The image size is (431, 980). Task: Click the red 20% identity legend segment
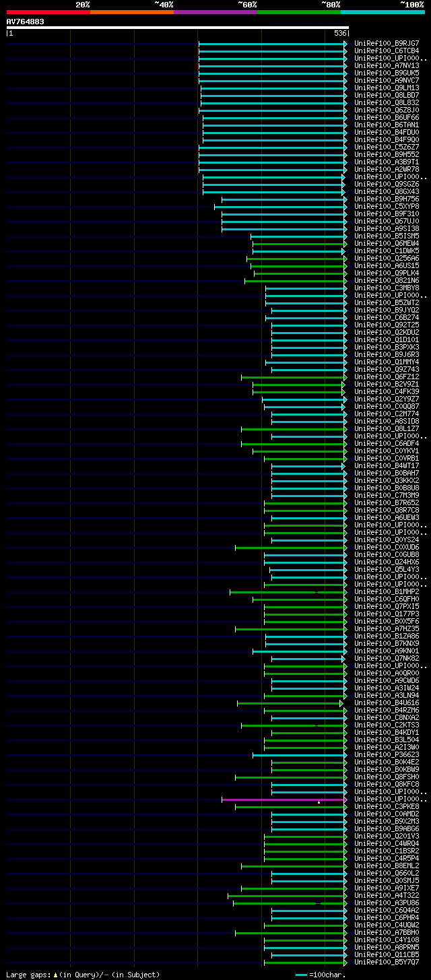pos(48,11)
